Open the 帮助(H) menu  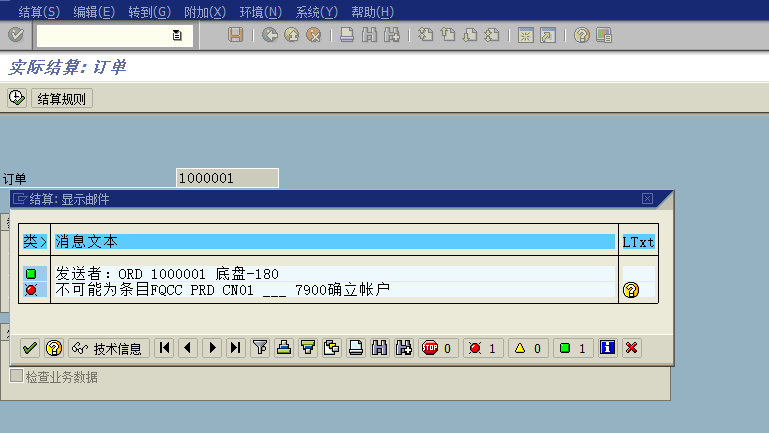372,11
